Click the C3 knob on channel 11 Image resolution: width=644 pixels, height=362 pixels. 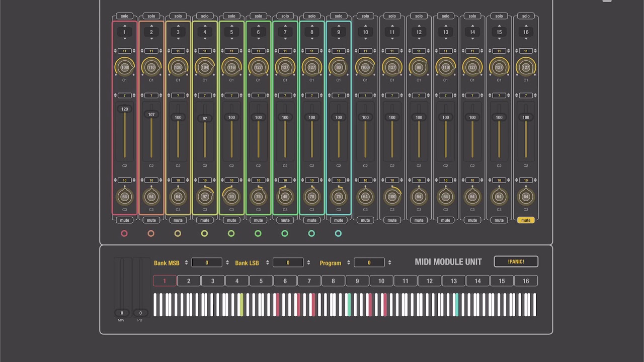coord(392,197)
